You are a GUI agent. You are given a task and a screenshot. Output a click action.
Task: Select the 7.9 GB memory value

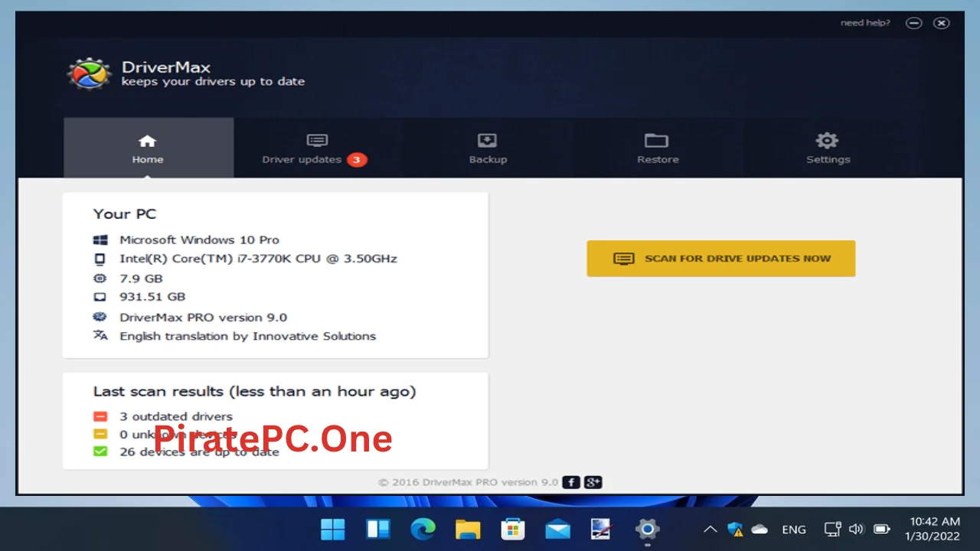click(x=141, y=279)
